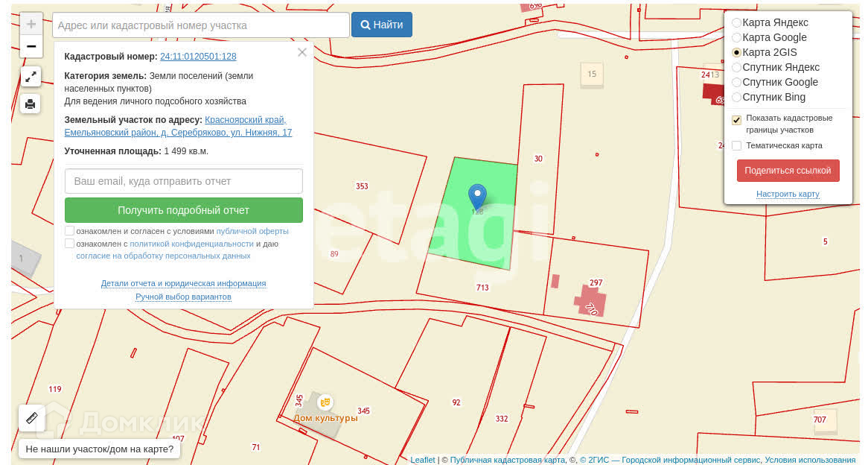
Task: Click parcel number 71 on map
Action: pyautogui.click(x=256, y=447)
